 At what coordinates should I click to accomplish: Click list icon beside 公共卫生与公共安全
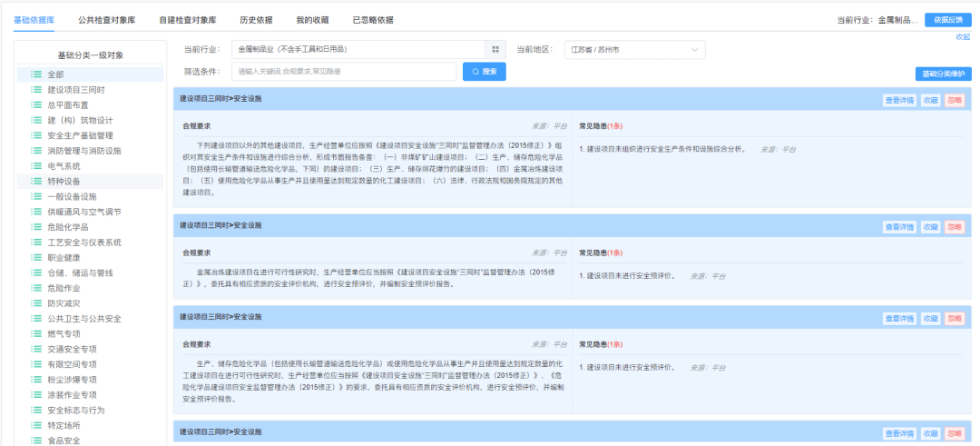(36, 319)
